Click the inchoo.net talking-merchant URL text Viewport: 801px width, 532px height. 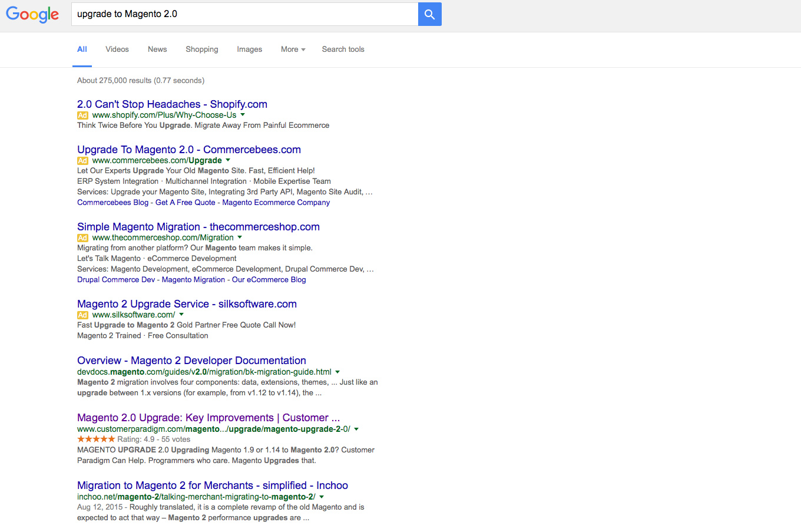click(x=196, y=497)
